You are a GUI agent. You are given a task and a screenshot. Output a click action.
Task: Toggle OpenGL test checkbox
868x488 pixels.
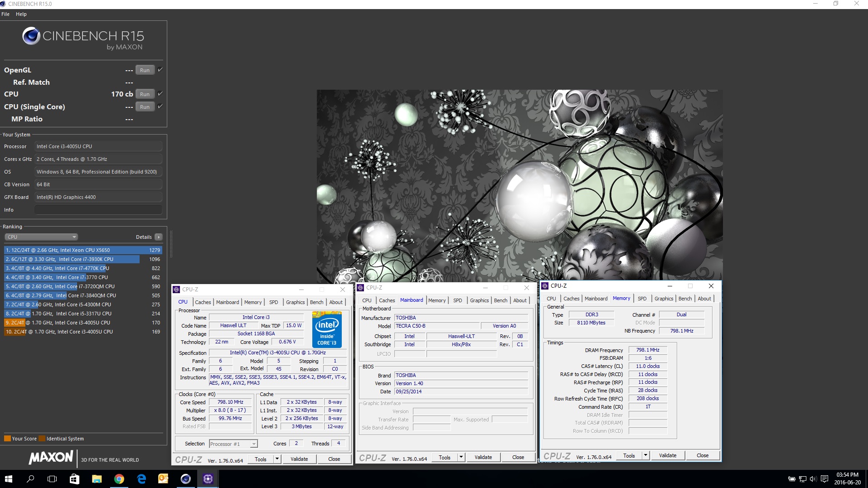pyautogui.click(x=160, y=70)
